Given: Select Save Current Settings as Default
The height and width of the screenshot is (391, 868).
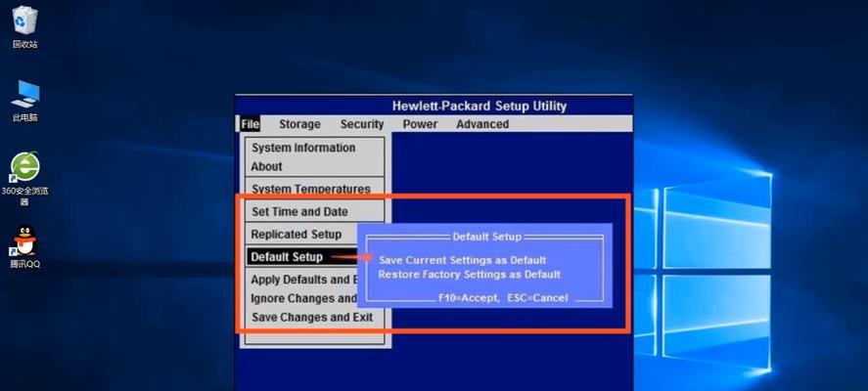Looking at the screenshot, I should 463,260.
